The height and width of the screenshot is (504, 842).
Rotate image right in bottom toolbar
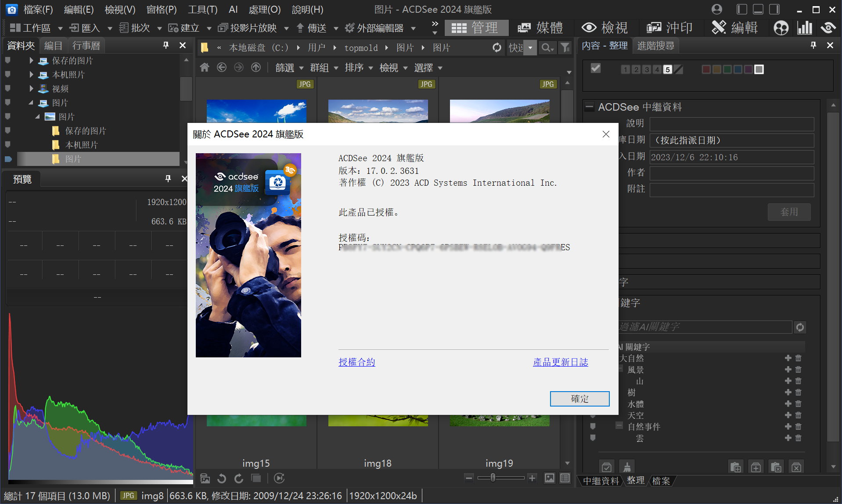239,478
